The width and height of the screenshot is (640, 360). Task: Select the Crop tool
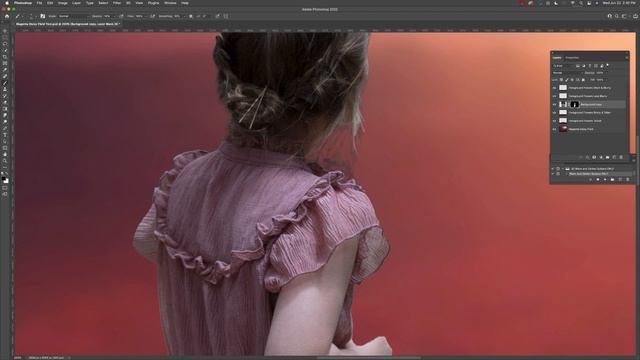pyautogui.click(x=5, y=57)
